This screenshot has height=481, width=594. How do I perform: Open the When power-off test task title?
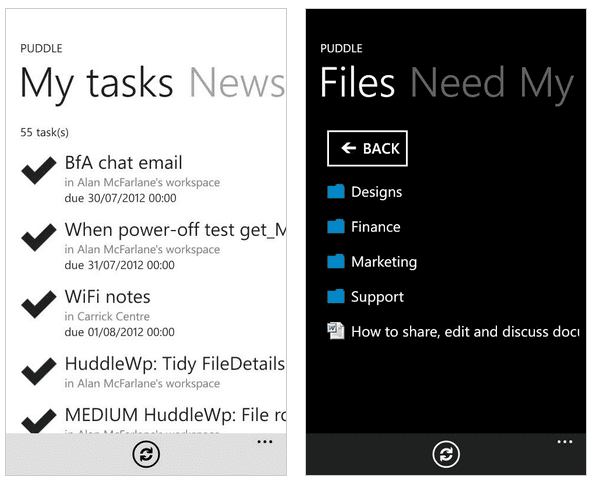pos(175,230)
